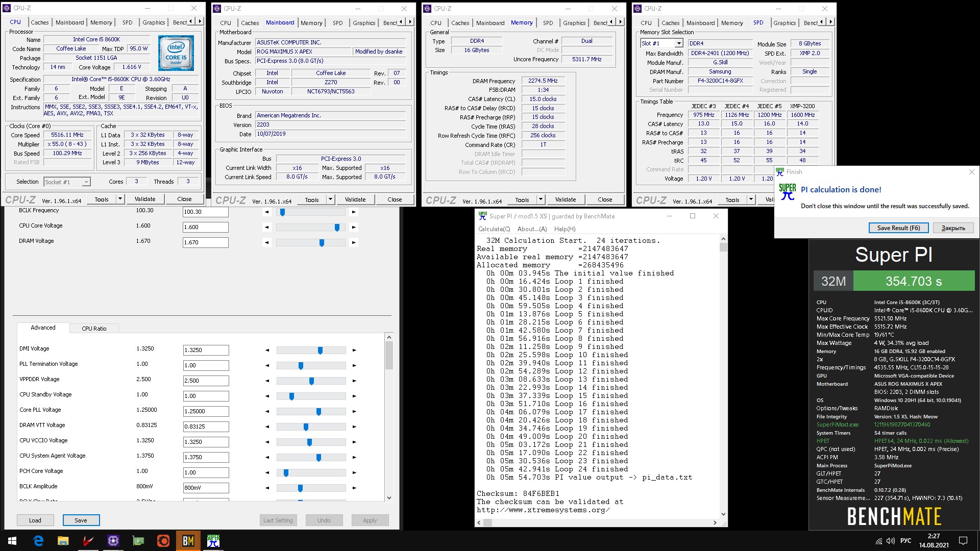Increase BCLK Frequency with right arrow
The height and width of the screenshot is (551, 980).
(354, 212)
